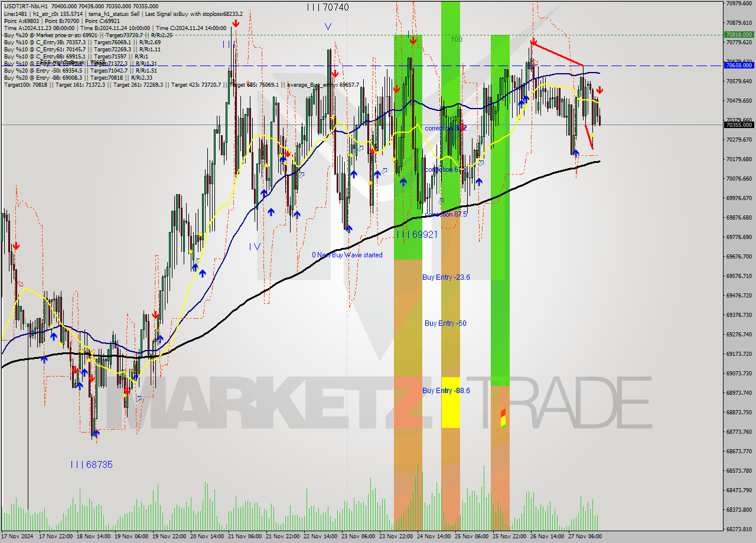Click the '17 Nov 2024' date label
Image resolution: width=756 pixels, height=543 pixels.
pyautogui.click(x=18, y=537)
